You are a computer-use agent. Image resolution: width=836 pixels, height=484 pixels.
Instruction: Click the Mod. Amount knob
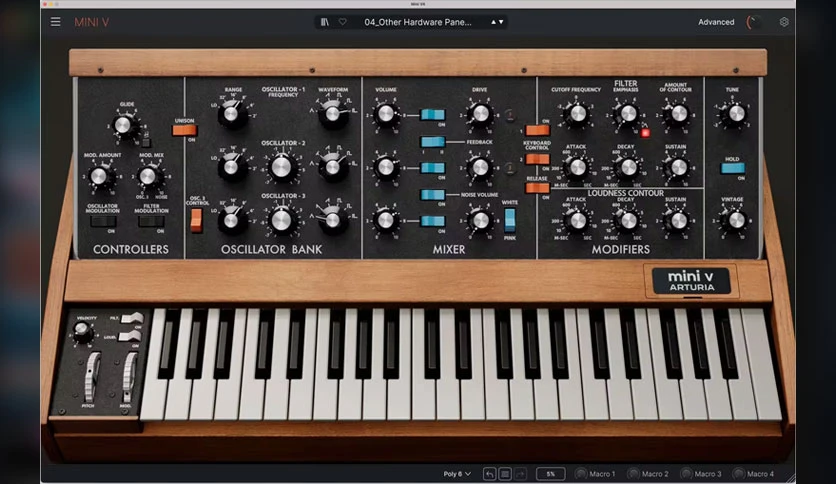coord(99,176)
